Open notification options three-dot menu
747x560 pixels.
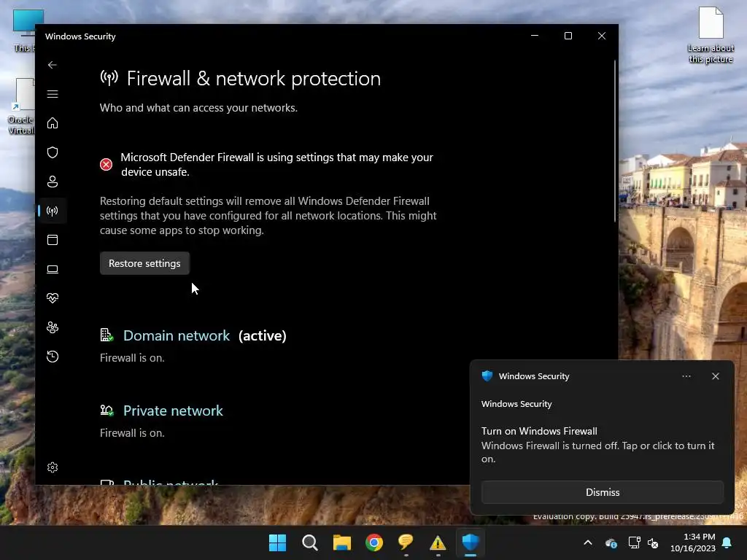tap(686, 376)
